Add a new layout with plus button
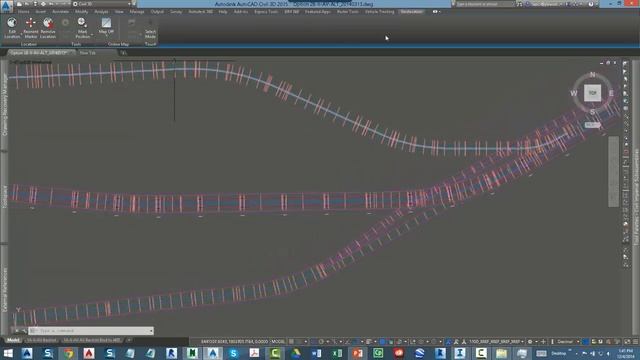 pos(129,340)
